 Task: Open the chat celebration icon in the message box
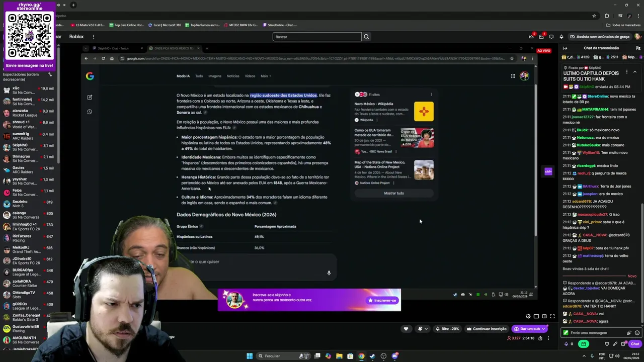pyautogui.click(x=629, y=333)
